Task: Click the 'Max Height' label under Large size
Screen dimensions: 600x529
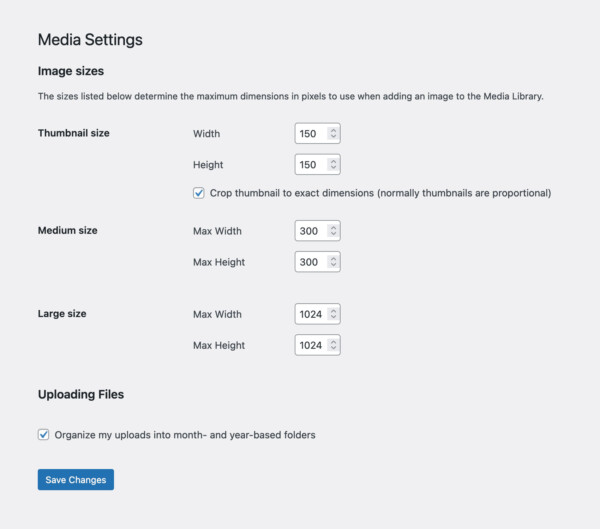Action: pos(219,345)
